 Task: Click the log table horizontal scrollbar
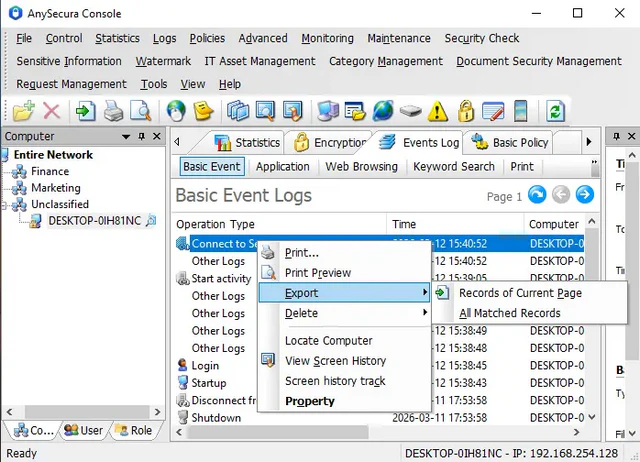click(278, 432)
